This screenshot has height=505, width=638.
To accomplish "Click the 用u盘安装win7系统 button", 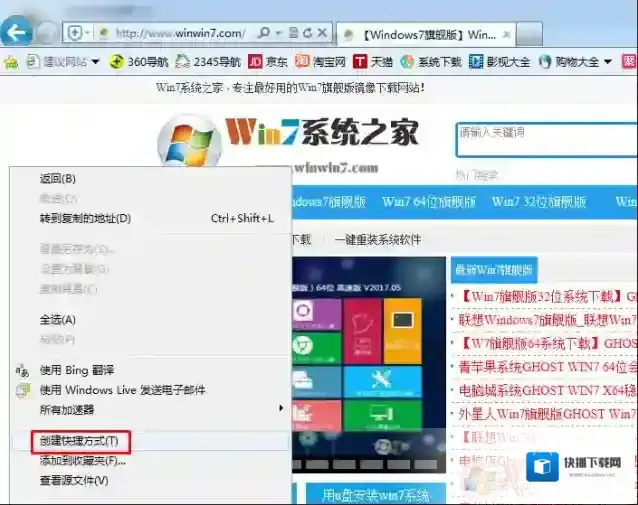I will 375,494.
